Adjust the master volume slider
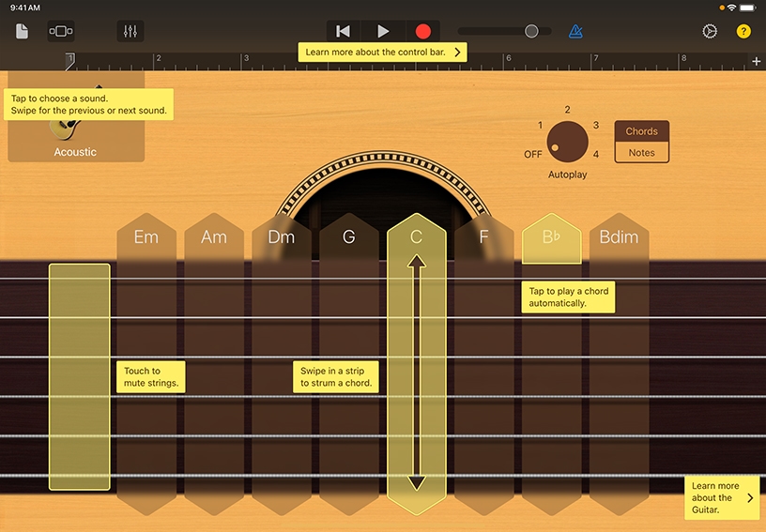 tap(531, 31)
